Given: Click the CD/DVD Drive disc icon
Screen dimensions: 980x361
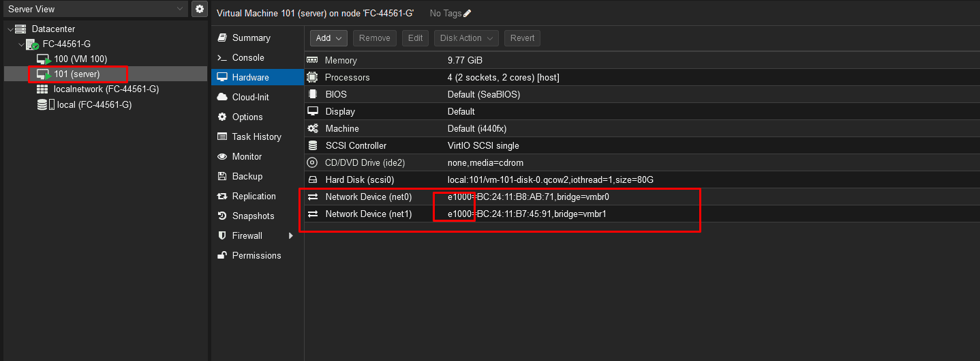Looking at the screenshot, I should click(x=313, y=162).
